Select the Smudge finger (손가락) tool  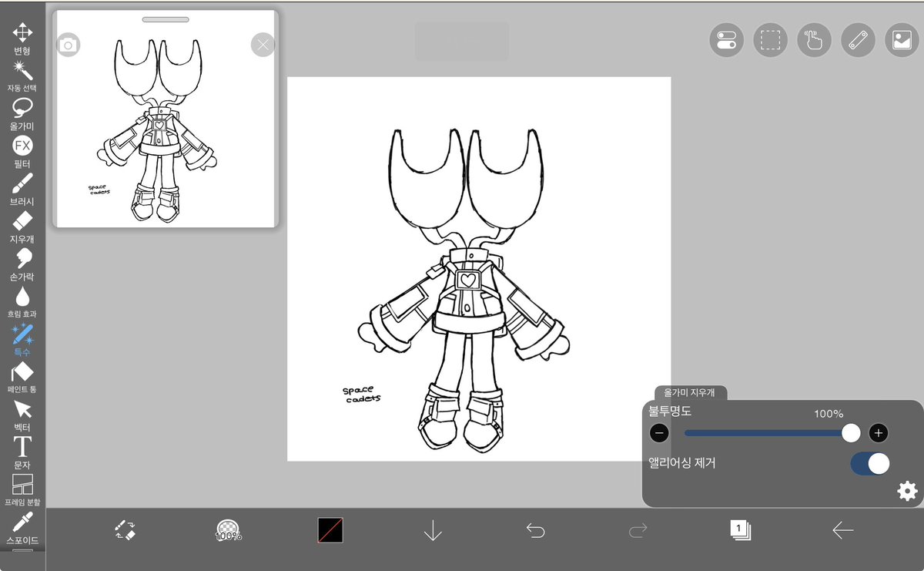coord(22,265)
